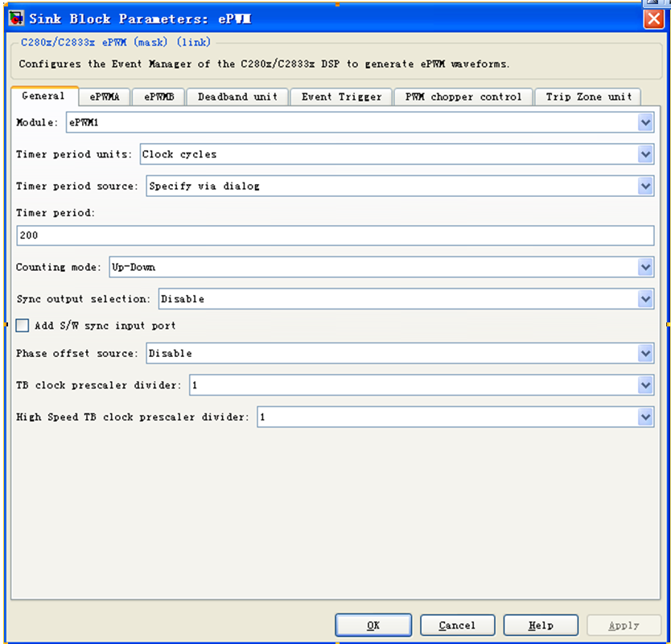
Task: Click the Timer period input field
Action: [335, 236]
